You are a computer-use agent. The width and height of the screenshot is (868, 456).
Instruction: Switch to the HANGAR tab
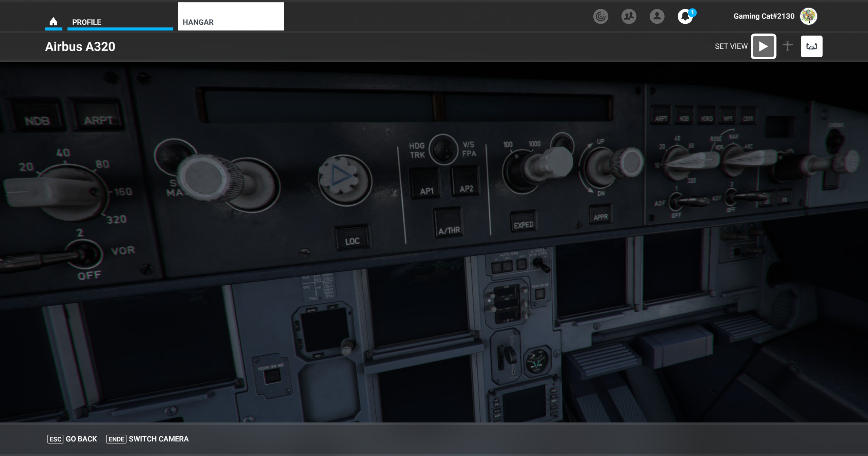click(231, 17)
